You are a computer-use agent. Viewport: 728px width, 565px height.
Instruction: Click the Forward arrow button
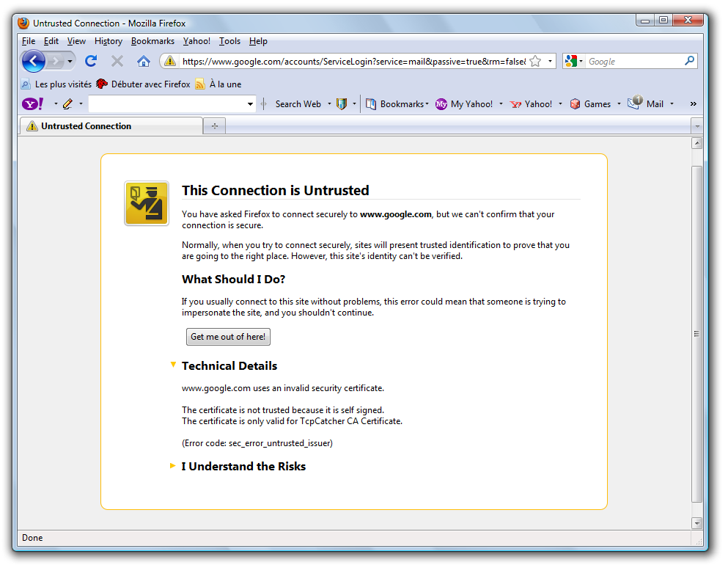pos(56,61)
